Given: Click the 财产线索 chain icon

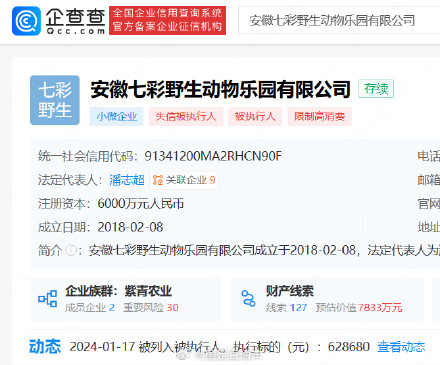Looking at the screenshot, I should click(x=248, y=298).
